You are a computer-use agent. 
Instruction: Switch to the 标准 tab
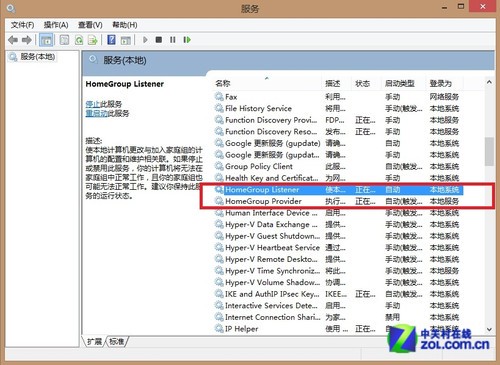[x=117, y=341]
